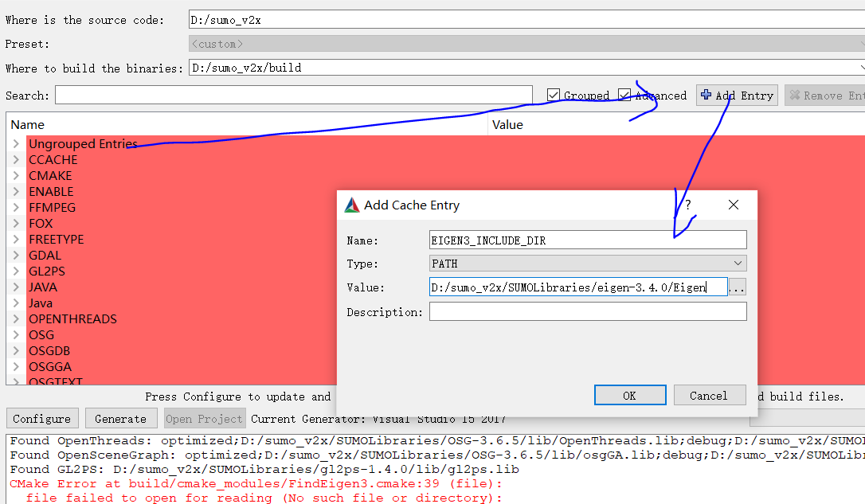Click the 'file failed to open' error line
Viewport: 865px width, 504px height.
264,498
